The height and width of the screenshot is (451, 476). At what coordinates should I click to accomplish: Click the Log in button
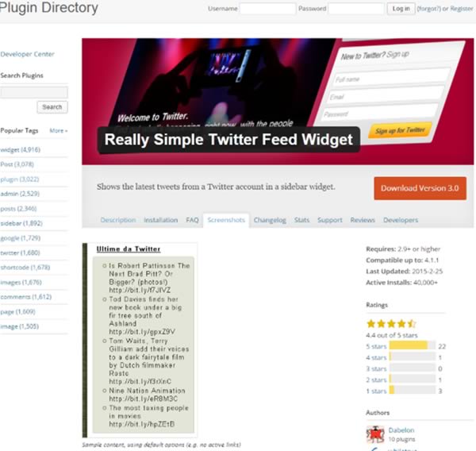tap(401, 9)
